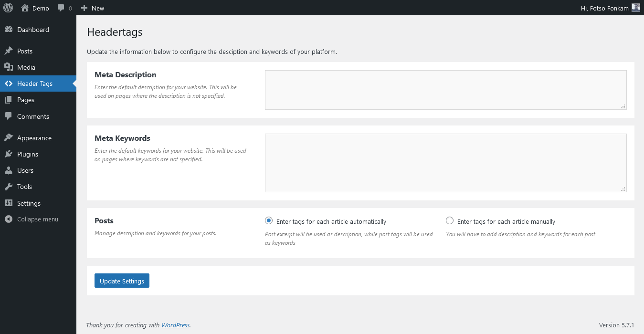Screen dimensions: 644x334
Task: Select automatic article tags radio option
Action: coord(269,221)
